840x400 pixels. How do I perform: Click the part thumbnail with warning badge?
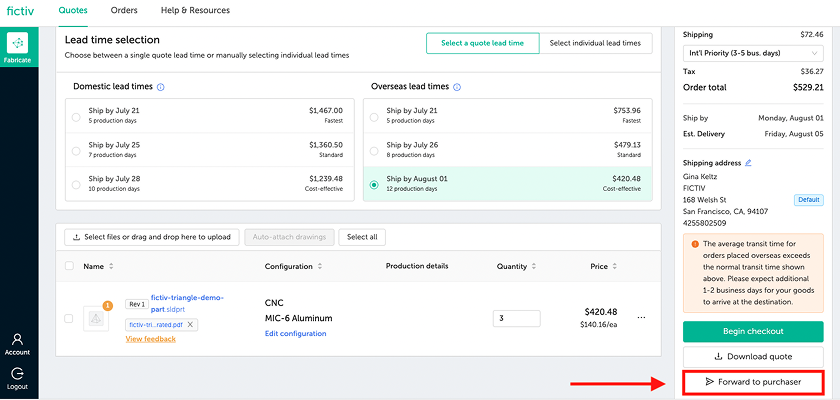tap(96, 317)
